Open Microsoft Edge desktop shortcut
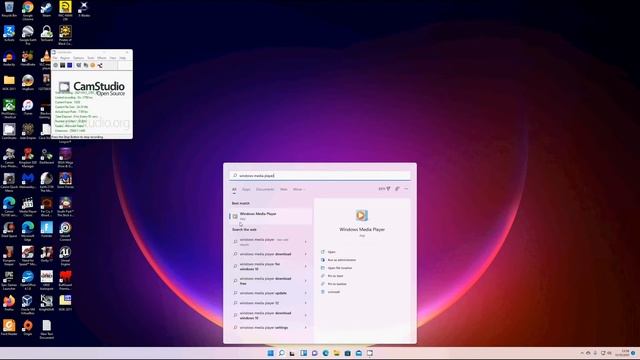Image resolution: width=640 pixels, height=360 pixels. pyautogui.click(x=28, y=231)
